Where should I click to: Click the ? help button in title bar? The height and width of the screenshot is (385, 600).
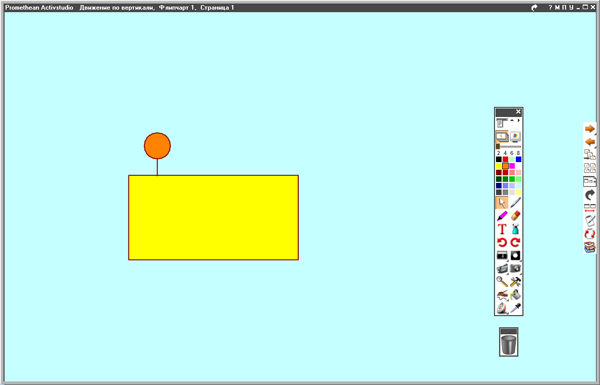[x=550, y=8]
